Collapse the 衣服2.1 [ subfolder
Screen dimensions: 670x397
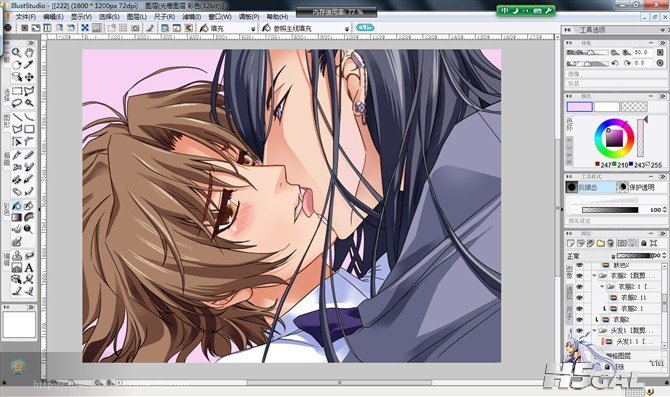click(602, 286)
